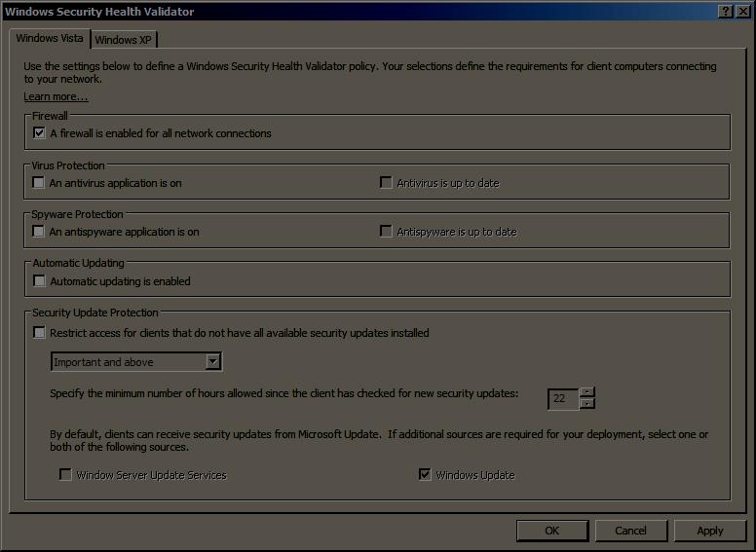Image resolution: width=756 pixels, height=552 pixels.
Task: Click the title bar help question mark
Action: [x=726, y=11]
